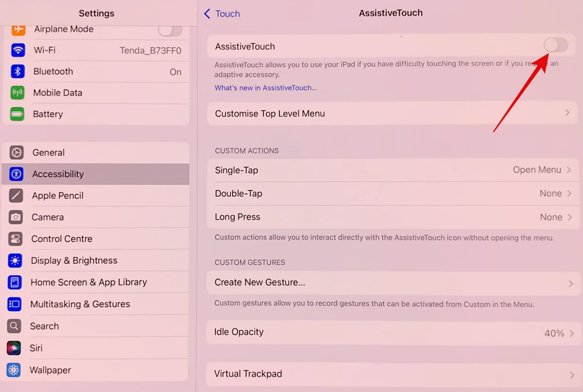This screenshot has height=392, width=583.
Task: Open Camera settings row
Action: [x=95, y=217]
